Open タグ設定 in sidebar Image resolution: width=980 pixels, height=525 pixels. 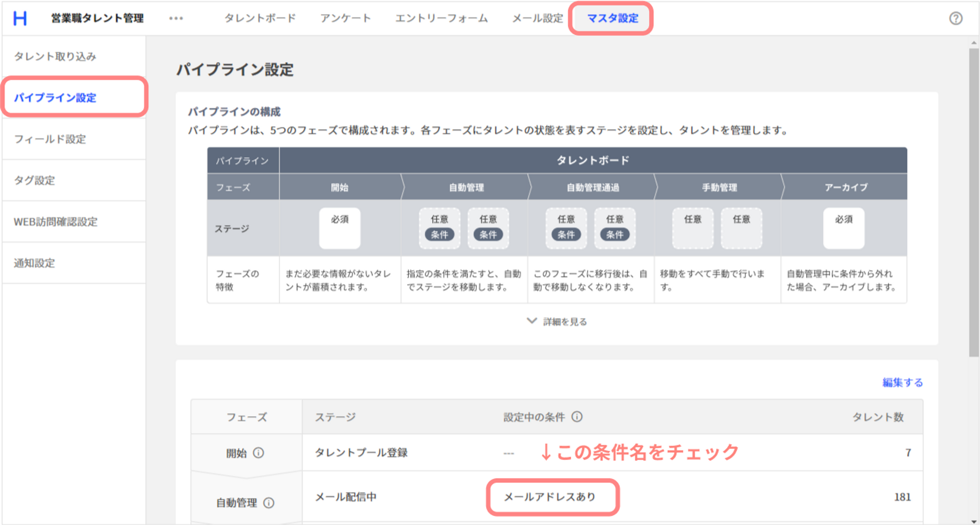tap(74, 180)
